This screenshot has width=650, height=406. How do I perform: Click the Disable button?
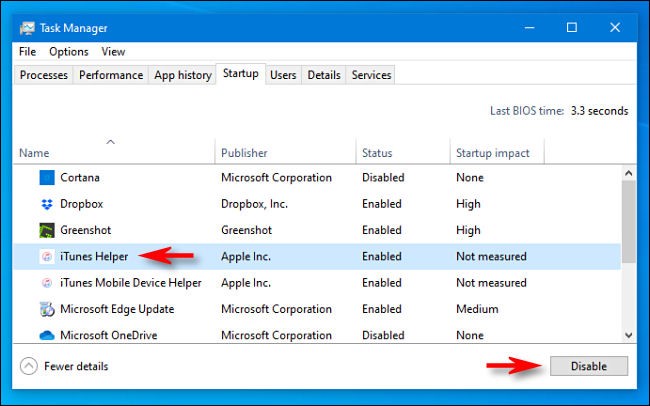click(589, 366)
